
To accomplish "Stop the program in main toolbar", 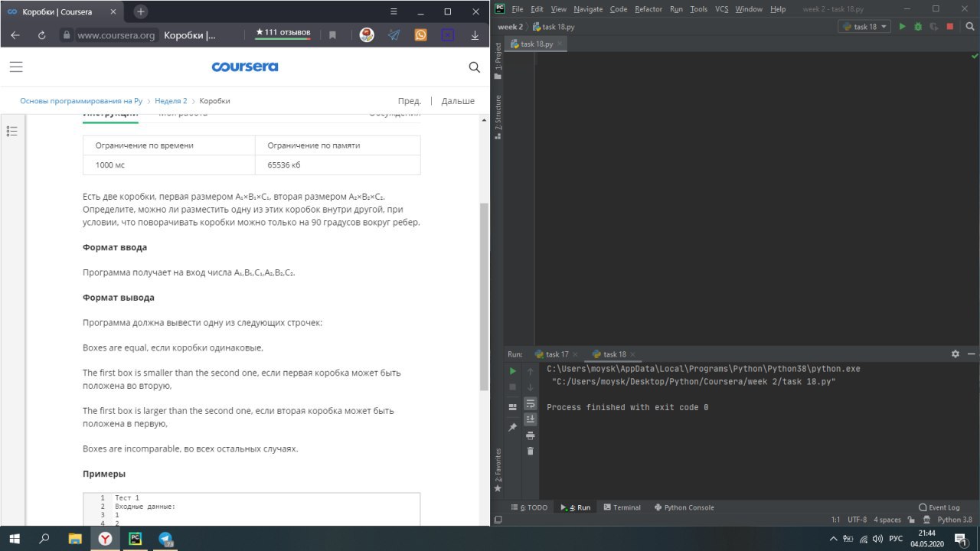I will (949, 27).
